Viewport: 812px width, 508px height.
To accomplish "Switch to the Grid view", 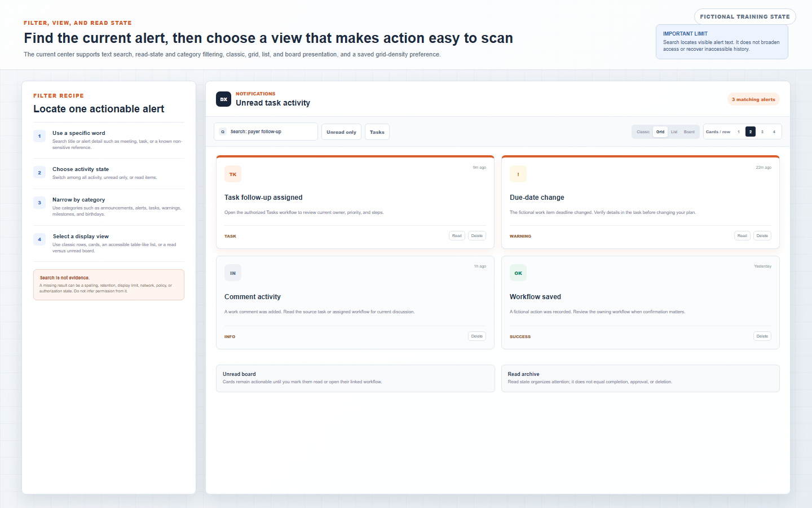I will [x=660, y=132].
